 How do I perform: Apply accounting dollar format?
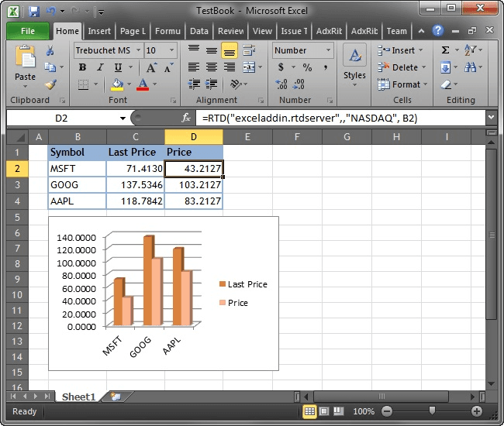tap(281, 67)
